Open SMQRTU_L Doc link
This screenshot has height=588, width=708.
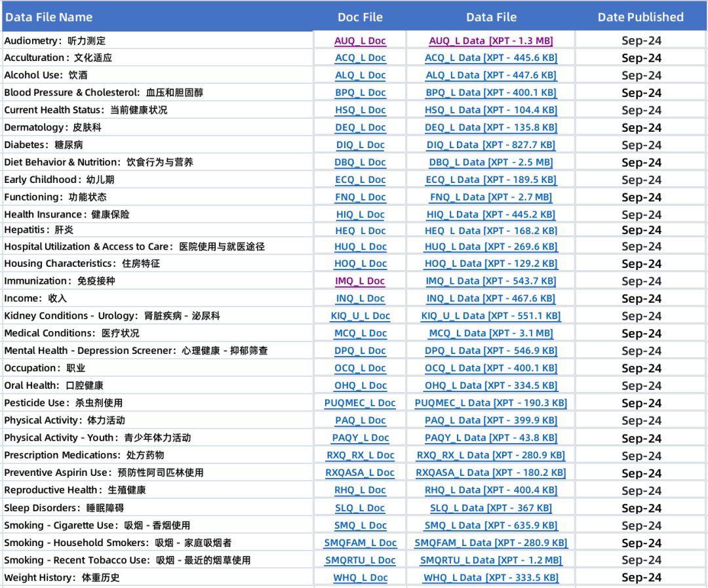coord(361,560)
